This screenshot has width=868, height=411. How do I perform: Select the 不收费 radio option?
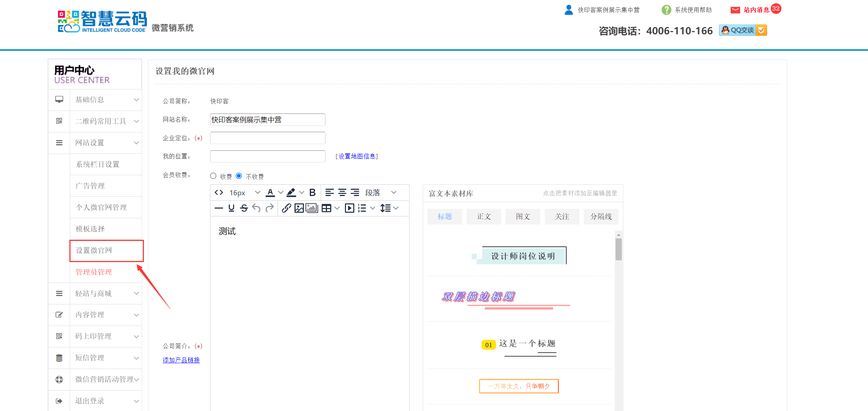(239, 176)
